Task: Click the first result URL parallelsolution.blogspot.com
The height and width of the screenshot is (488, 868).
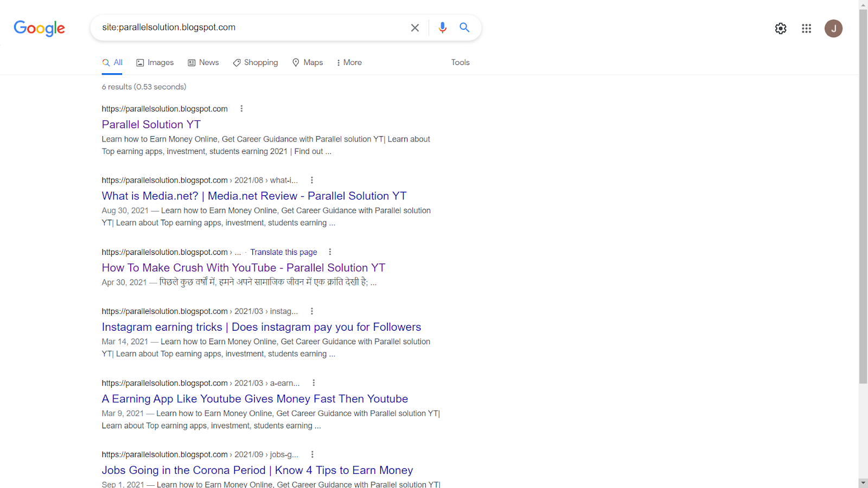Action: click(x=165, y=108)
